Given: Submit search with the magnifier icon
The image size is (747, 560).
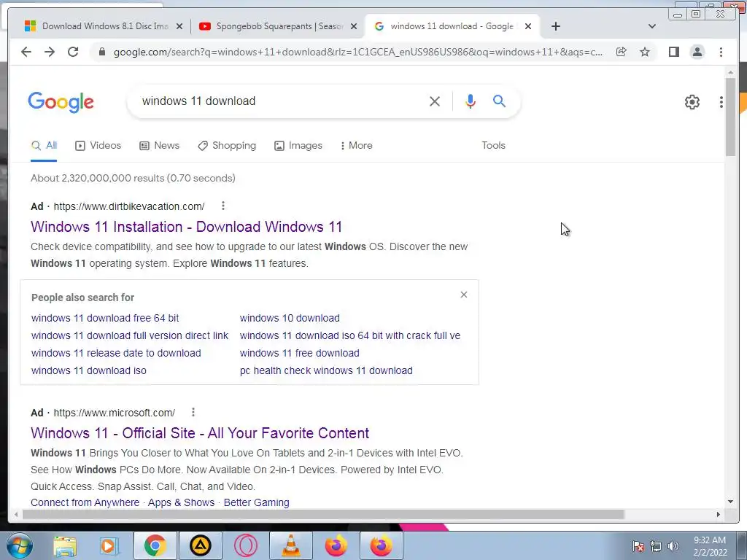Looking at the screenshot, I should (x=499, y=101).
